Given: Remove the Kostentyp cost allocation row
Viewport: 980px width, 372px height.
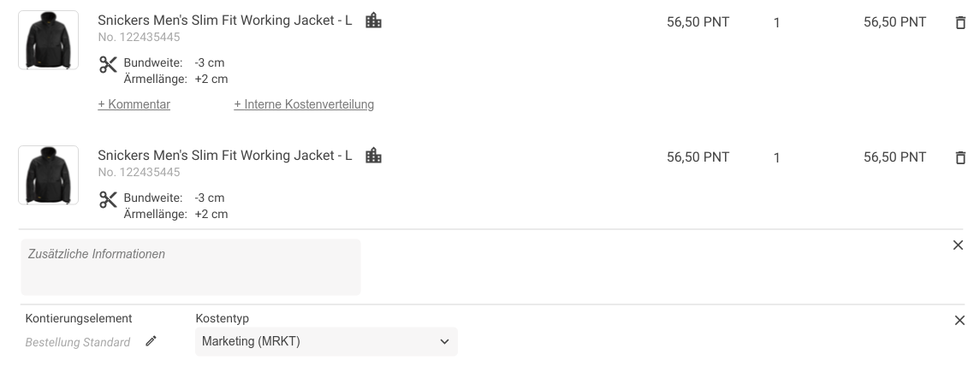Looking at the screenshot, I should click(x=959, y=321).
